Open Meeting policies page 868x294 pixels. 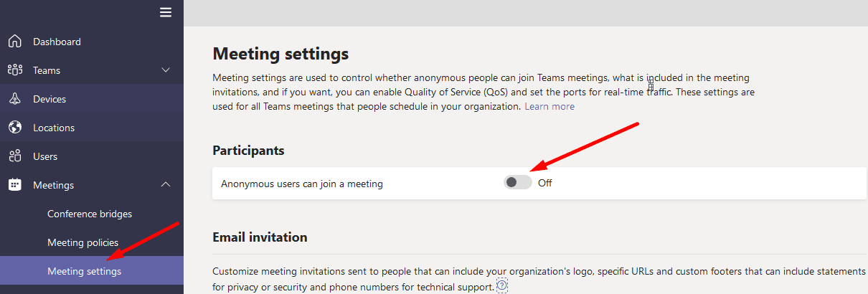[x=82, y=242]
